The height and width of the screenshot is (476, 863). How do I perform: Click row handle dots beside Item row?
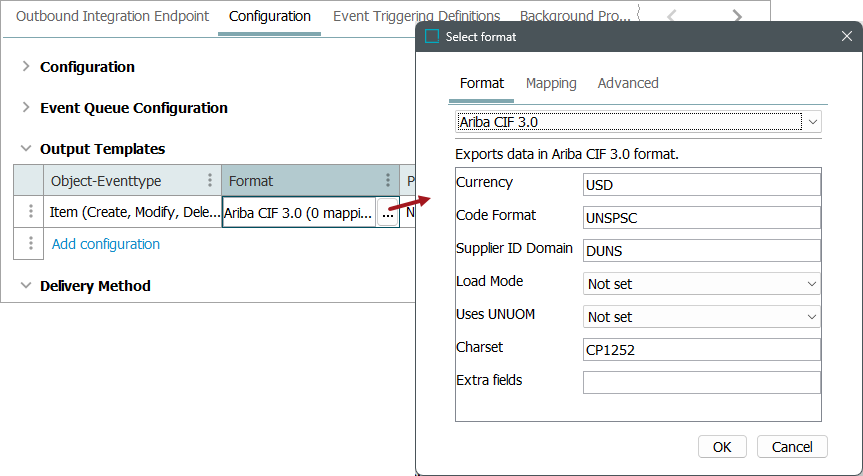tap(31, 212)
